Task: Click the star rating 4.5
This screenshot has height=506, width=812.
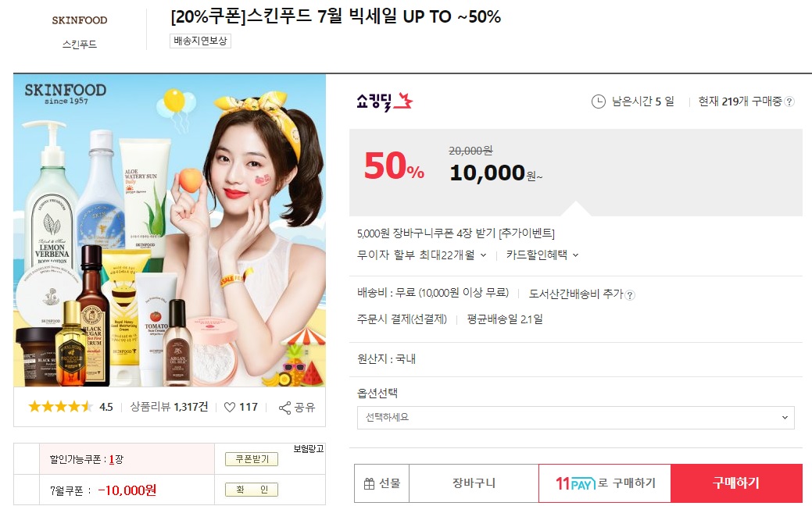Action: pyautogui.click(x=70, y=407)
